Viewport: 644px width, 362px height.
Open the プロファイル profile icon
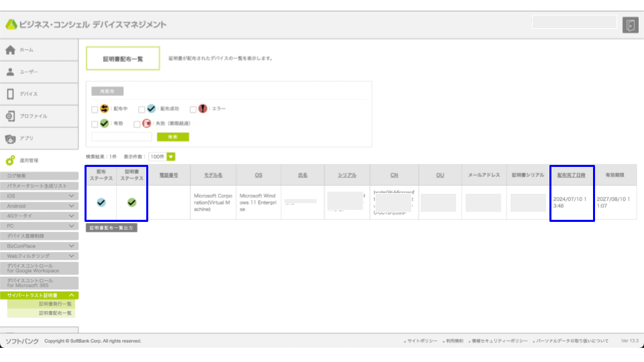pos(10,116)
